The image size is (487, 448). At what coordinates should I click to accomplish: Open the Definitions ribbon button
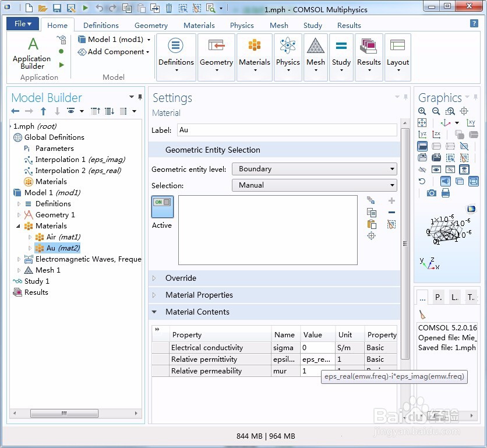point(176,57)
